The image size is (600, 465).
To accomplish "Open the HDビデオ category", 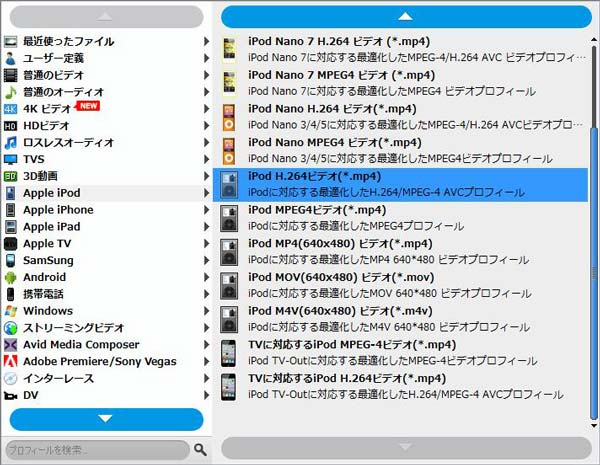I will 106,126.
